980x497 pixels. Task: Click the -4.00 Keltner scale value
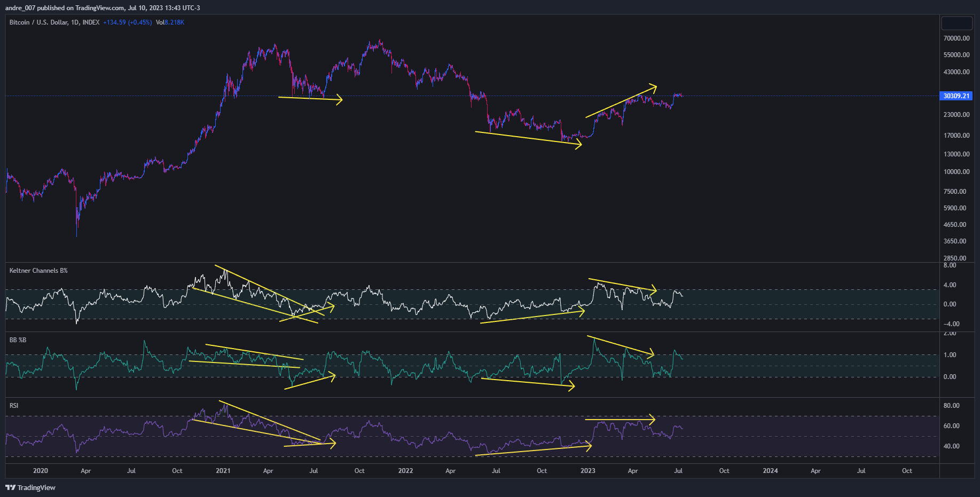(951, 324)
